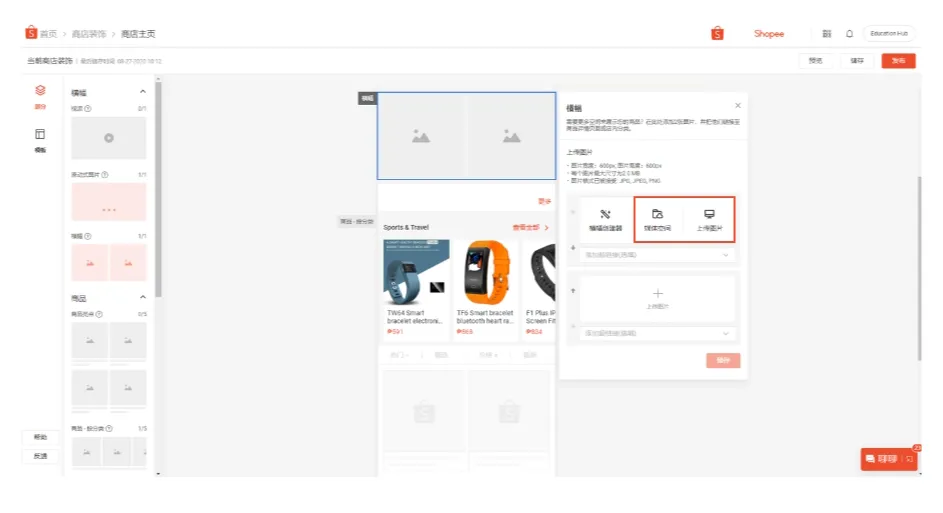This screenshot has height=513, width=943.
Task: Open the second link dropdown in settings panel
Action: 657,333
